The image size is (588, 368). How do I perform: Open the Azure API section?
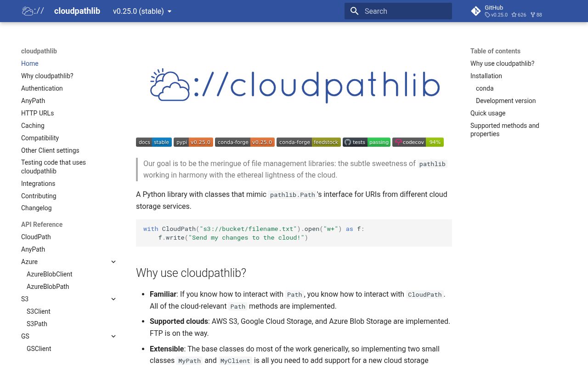tap(29, 262)
